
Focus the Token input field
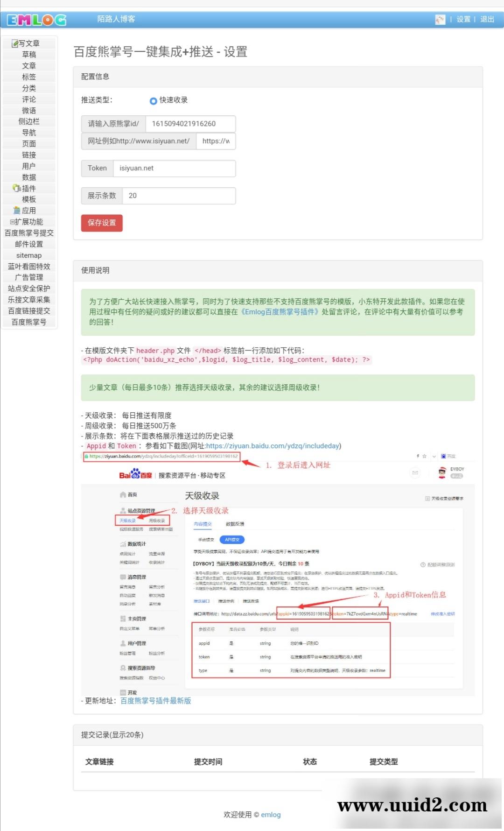click(x=175, y=168)
